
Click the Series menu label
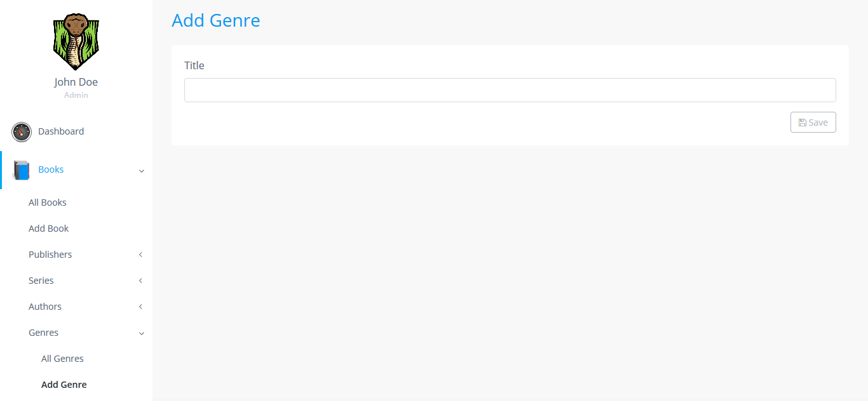point(41,281)
